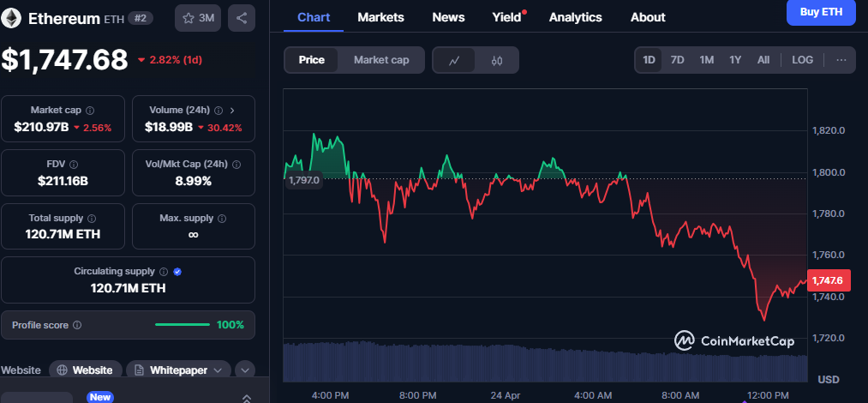Screen dimensions: 868x403
Task: Select the 1M time range
Action: click(706, 60)
